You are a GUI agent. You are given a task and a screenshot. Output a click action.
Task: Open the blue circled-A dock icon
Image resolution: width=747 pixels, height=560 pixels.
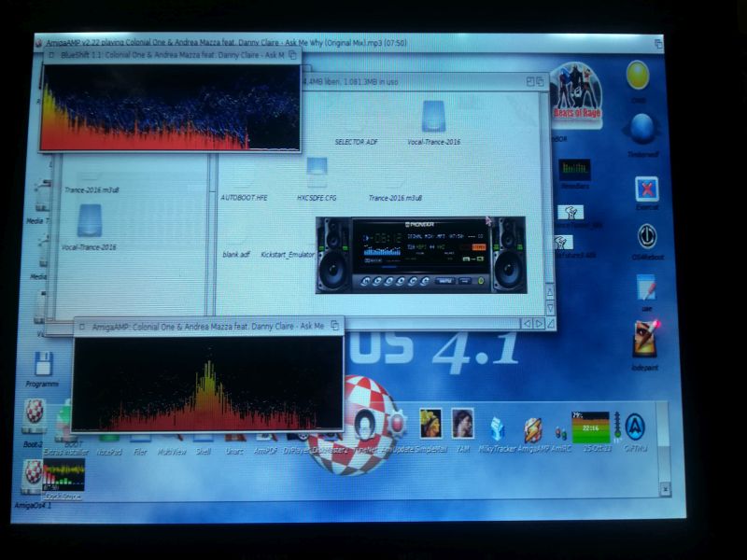coord(635,427)
